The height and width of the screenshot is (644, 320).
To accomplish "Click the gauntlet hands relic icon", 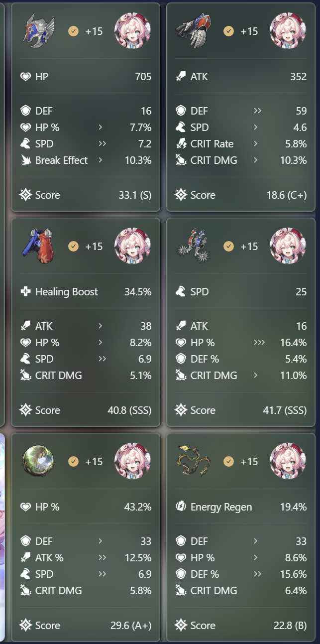I will [193, 31].
